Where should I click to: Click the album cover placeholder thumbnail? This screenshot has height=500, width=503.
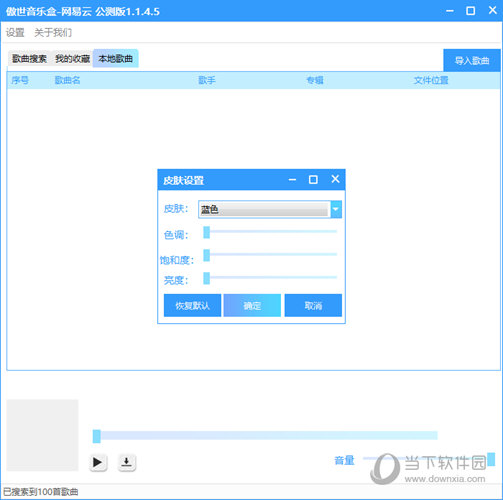point(42,435)
